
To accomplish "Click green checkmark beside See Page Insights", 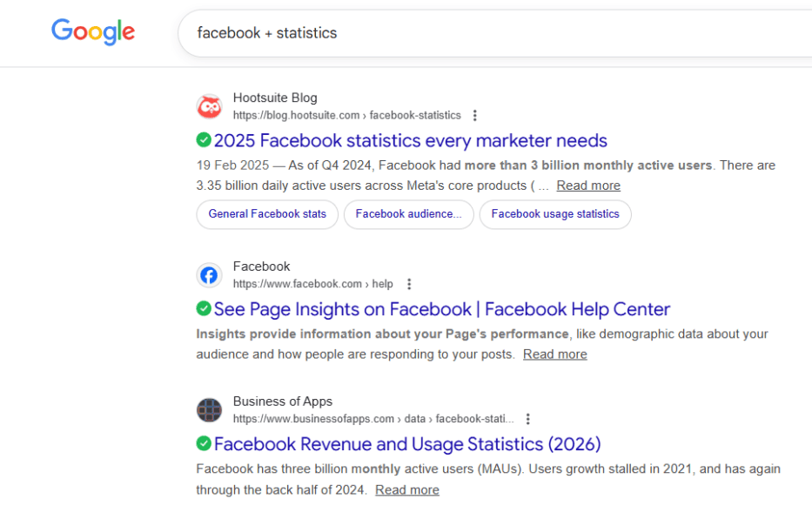I will point(204,308).
